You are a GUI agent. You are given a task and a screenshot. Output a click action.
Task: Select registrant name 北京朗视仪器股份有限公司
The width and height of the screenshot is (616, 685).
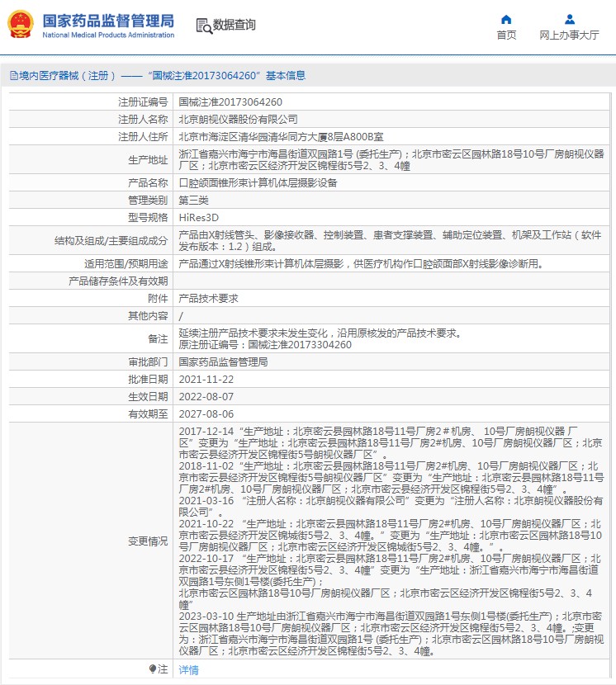pos(238,120)
